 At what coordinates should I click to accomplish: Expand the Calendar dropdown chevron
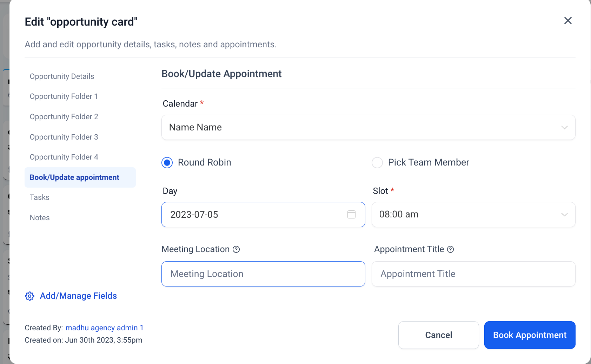point(564,127)
